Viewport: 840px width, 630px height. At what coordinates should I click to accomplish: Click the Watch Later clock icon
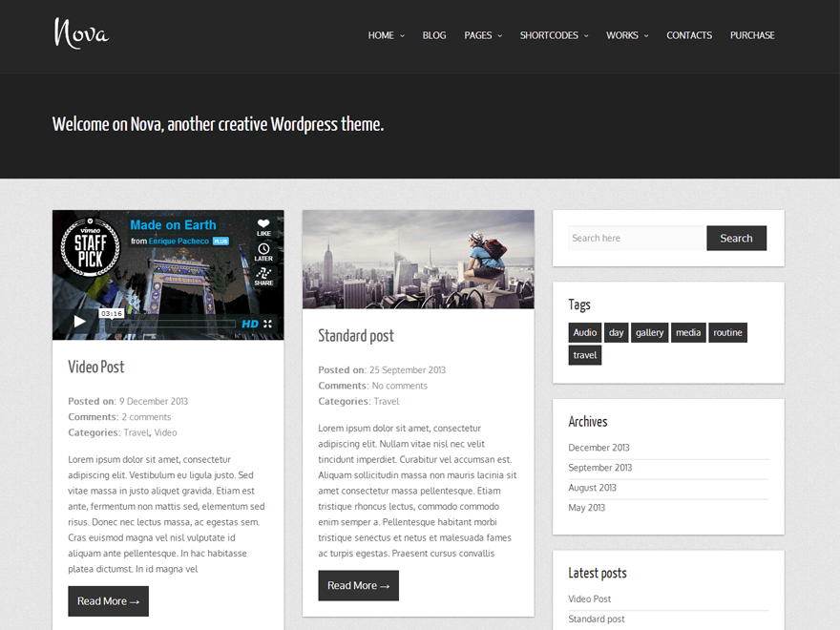tap(263, 251)
